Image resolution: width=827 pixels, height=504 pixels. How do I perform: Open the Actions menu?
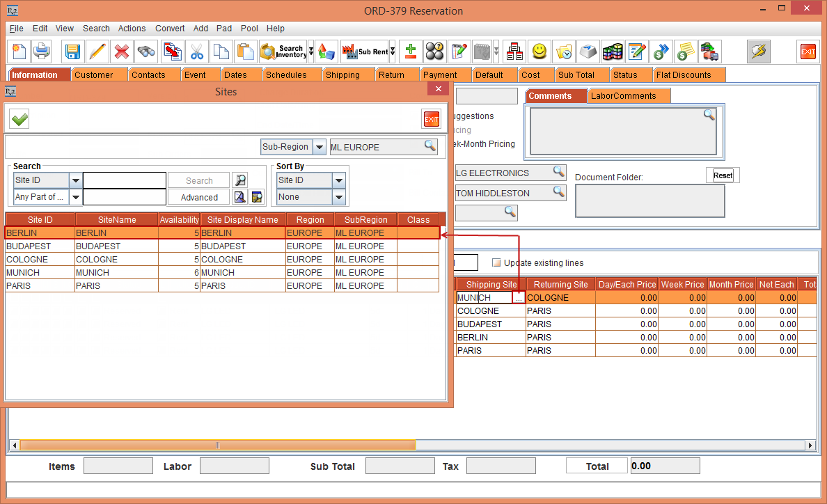[132, 29]
